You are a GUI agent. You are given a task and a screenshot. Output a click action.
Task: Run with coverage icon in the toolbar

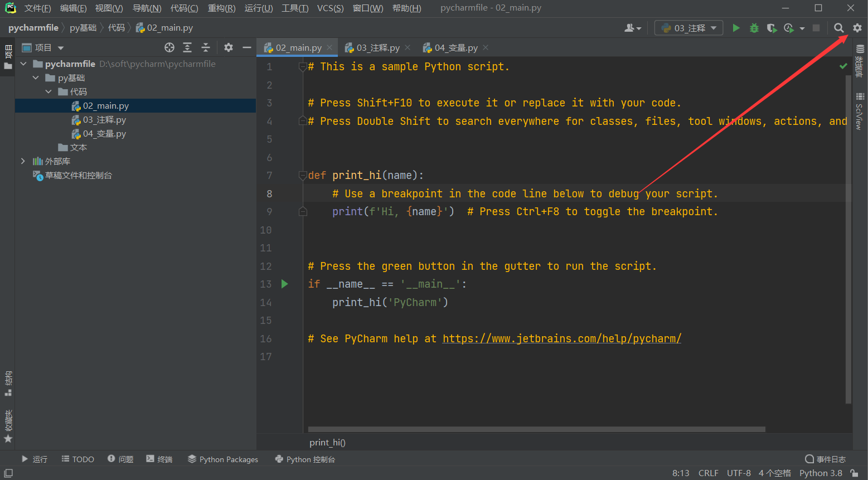pyautogui.click(x=772, y=28)
